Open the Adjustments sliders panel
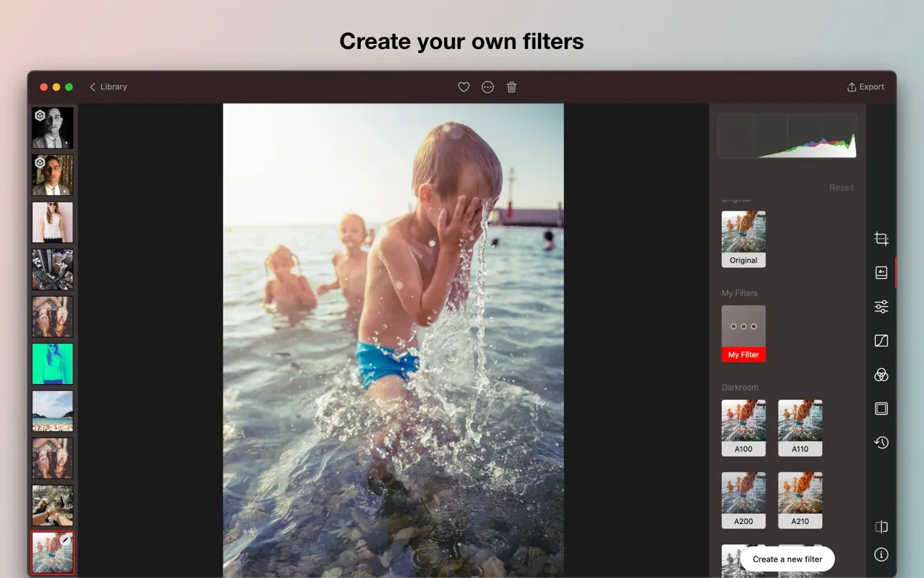The height and width of the screenshot is (578, 924). point(881,306)
